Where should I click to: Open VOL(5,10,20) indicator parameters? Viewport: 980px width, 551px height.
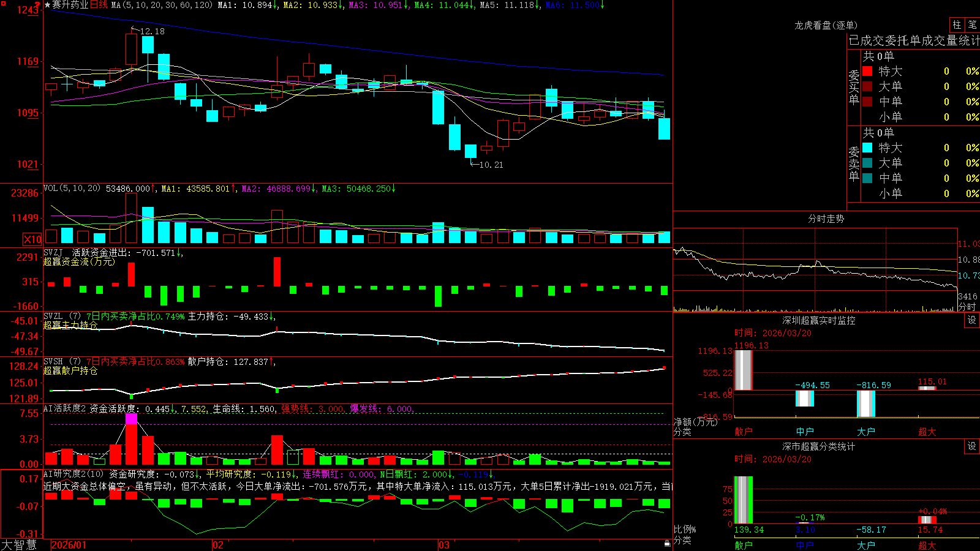click(x=72, y=189)
